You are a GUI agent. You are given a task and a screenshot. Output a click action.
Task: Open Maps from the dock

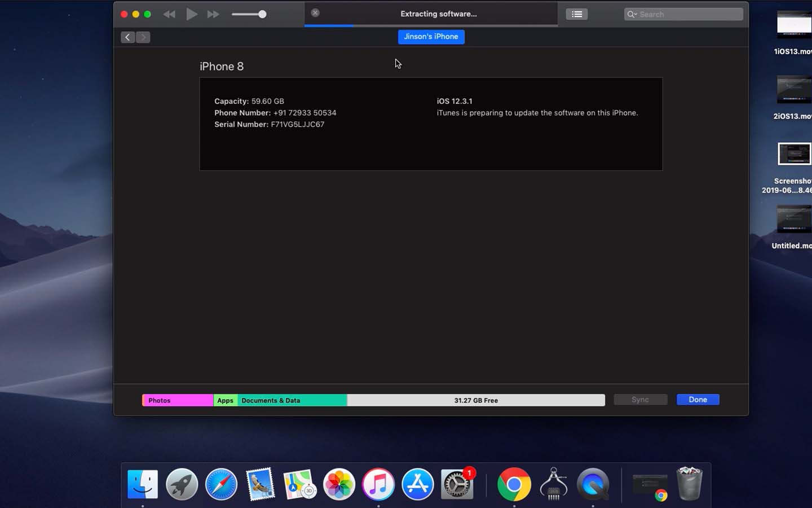point(299,484)
